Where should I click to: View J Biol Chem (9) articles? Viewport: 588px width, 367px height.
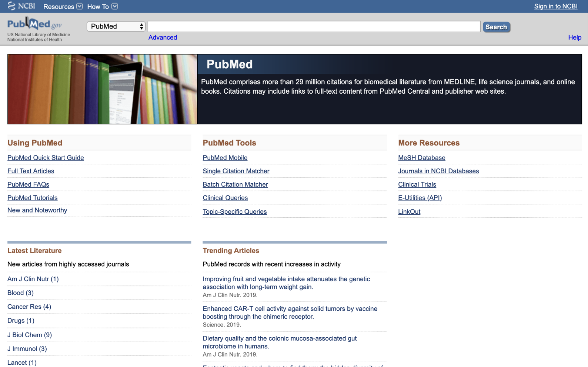[30, 335]
